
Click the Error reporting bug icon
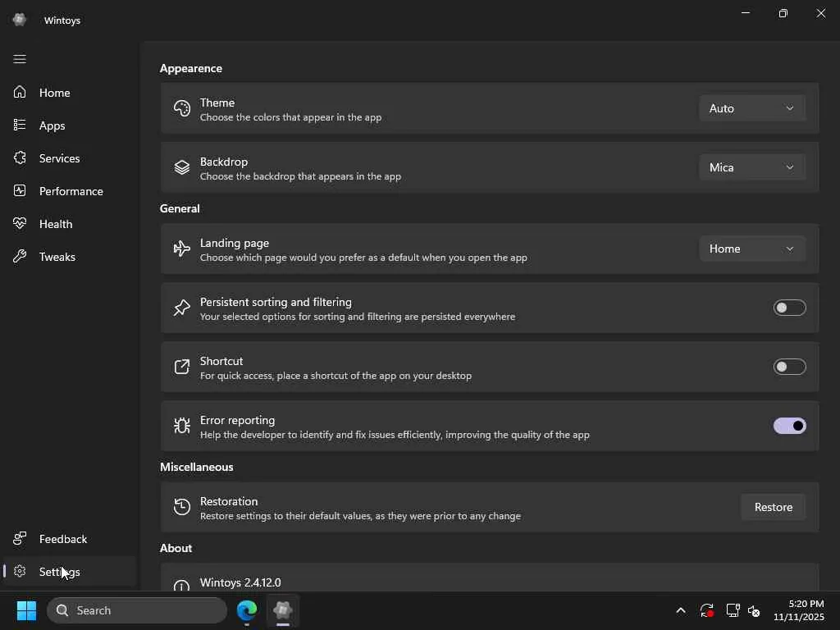(x=181, y=426)
